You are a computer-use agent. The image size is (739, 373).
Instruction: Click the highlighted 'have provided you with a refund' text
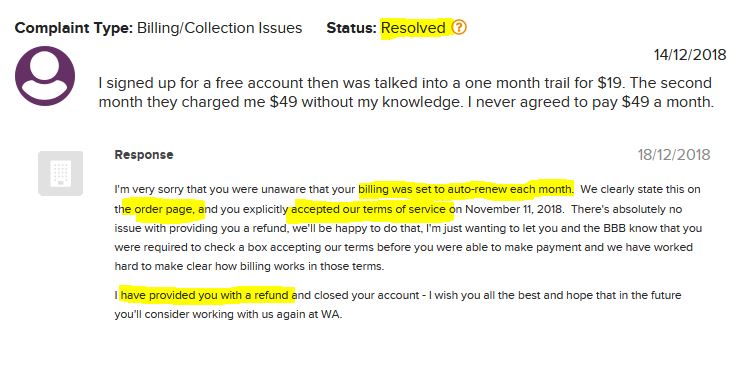(205, 295)
